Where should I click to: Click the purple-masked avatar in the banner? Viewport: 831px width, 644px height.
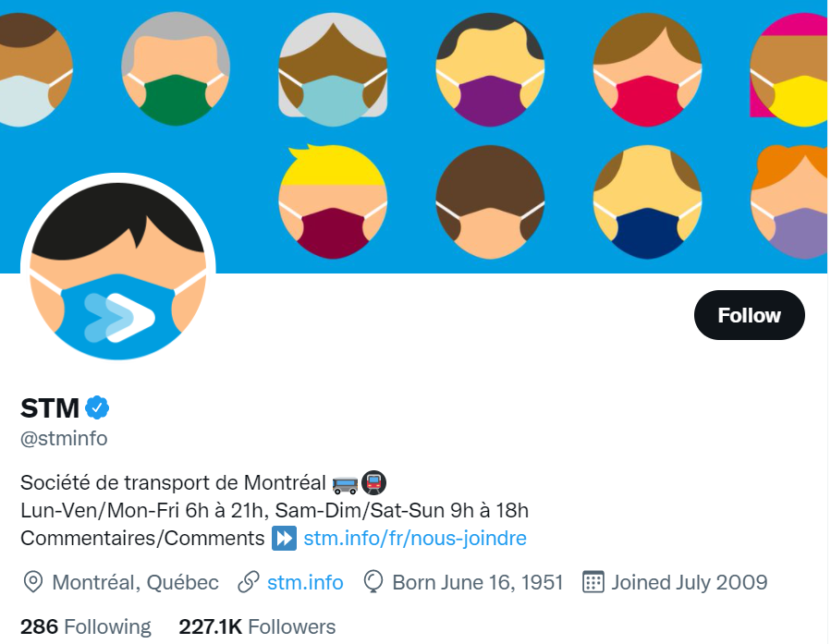[x=490, y=68]
